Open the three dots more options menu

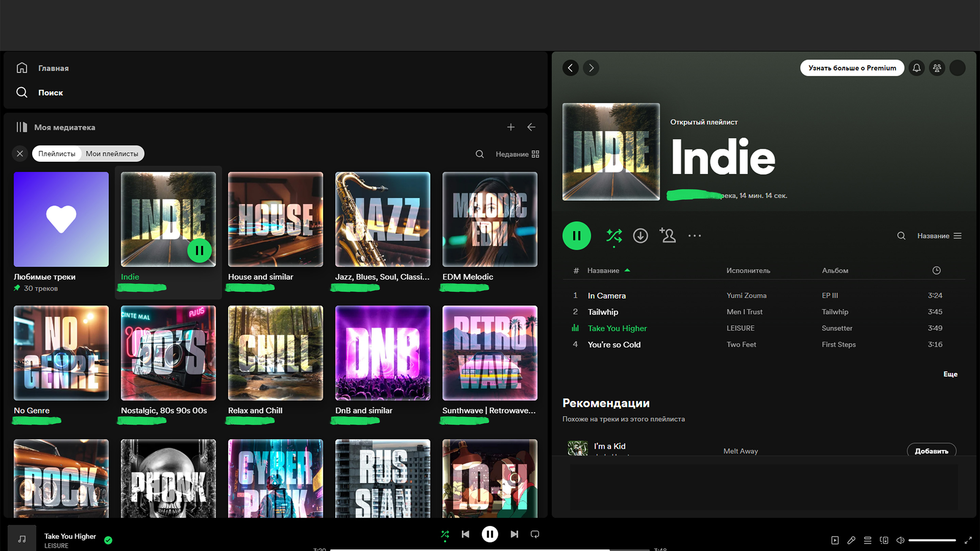point(694,236)
